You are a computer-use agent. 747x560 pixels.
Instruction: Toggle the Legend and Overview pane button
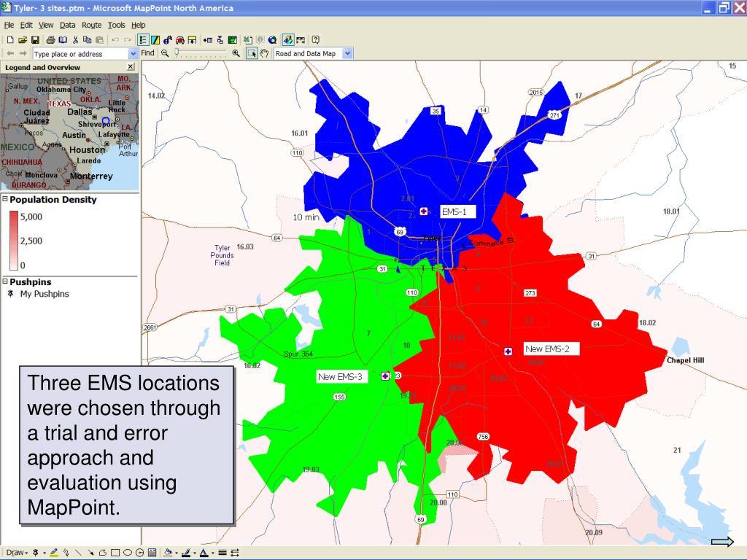[143, 40]
